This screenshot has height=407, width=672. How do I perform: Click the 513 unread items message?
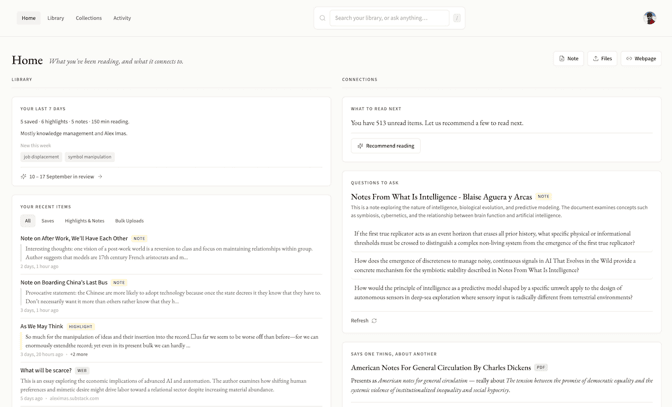(437, 123)
